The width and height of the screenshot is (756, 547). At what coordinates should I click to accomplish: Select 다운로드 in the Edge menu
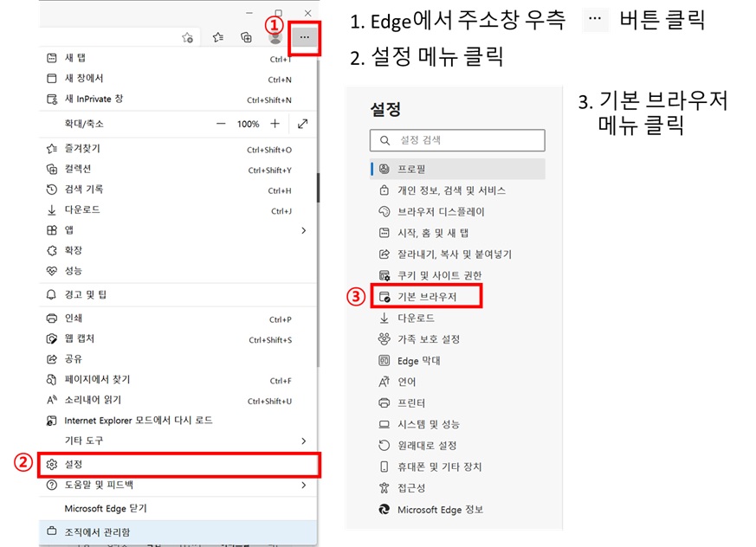178,210
